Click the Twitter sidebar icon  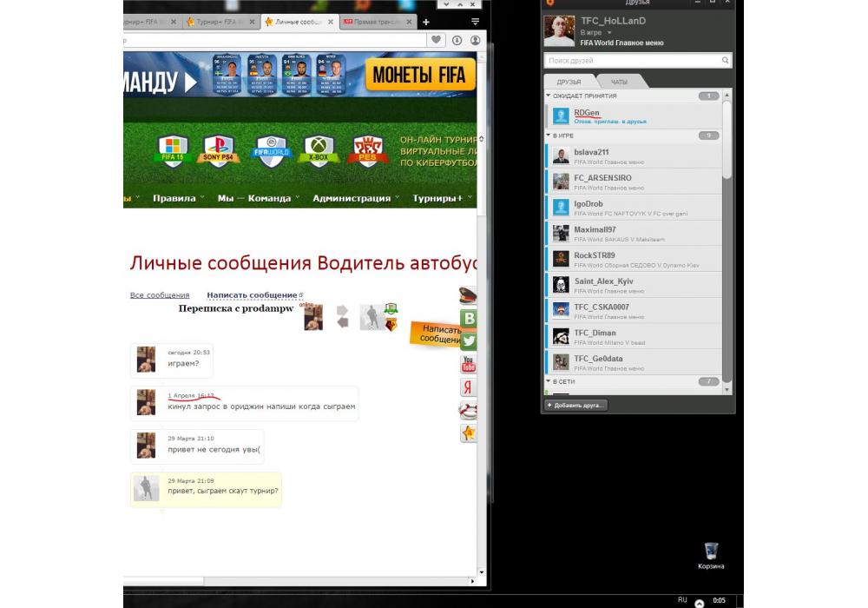click(x=469, y=341)
